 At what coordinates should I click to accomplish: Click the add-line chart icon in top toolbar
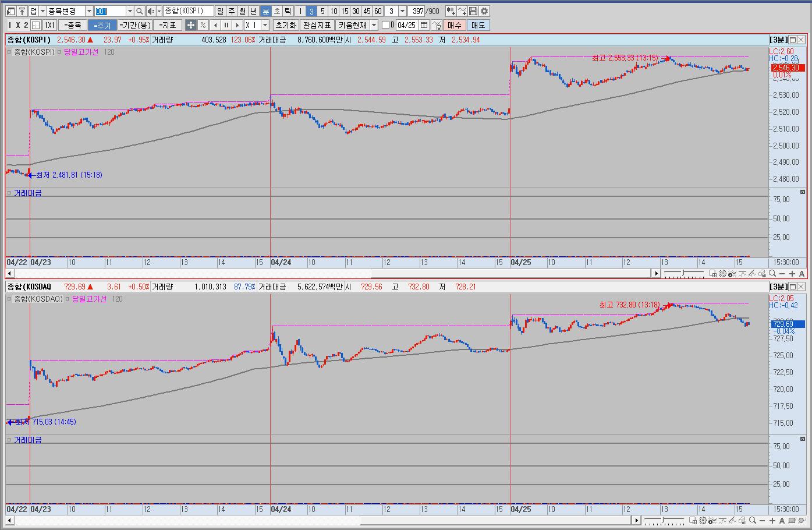coord(462,11)
